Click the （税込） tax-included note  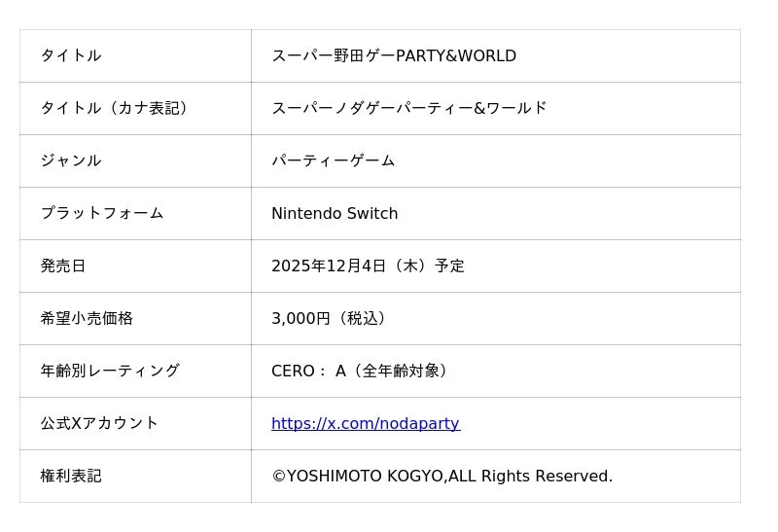pyautogui.click(x=362, y=319)
